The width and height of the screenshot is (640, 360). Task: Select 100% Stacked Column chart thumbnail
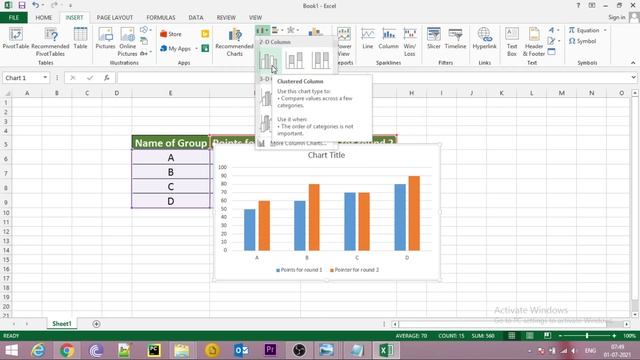320,61
